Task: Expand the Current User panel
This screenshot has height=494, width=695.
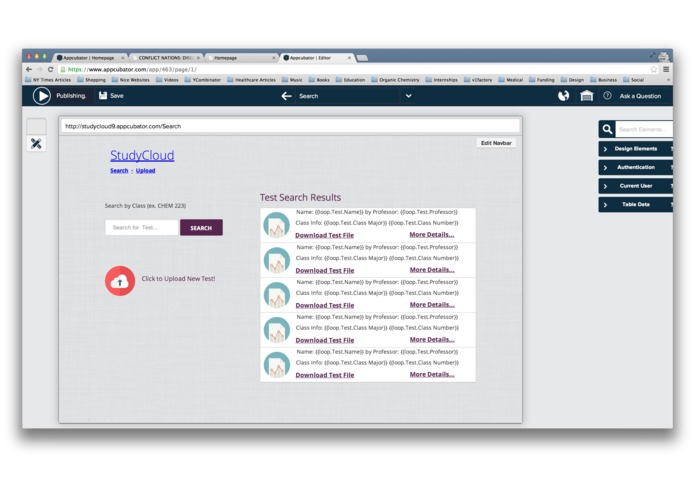Action: coord(636,186)
